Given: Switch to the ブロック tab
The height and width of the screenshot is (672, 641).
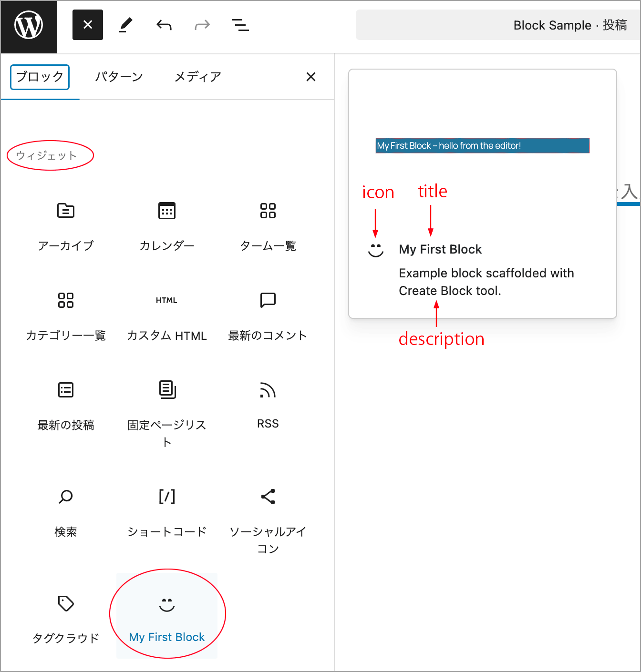Looking at the screenshot, I should pos(40,77).
